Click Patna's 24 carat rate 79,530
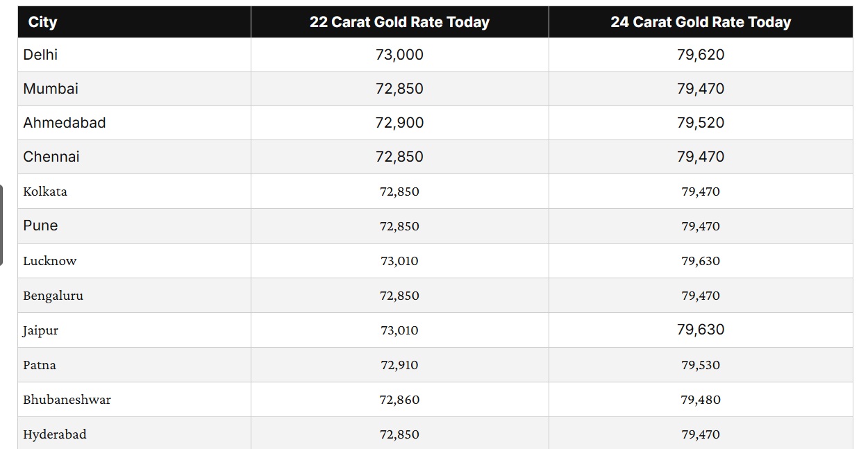This screenshot has height=449, width=868. click(x=701, y=365)
